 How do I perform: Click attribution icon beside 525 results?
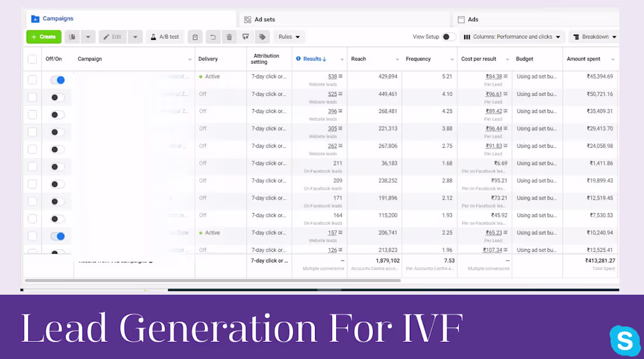(x=341, y=94)
